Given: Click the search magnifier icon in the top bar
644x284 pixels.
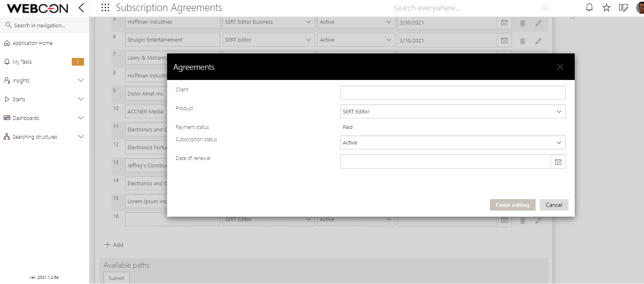Looking at the screenshot, I should point(545,8).
